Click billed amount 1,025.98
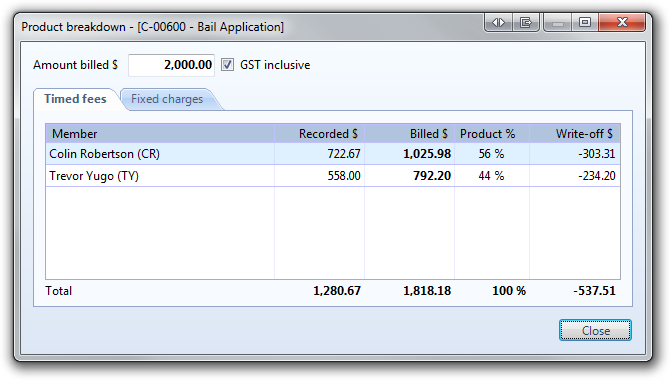This screenshot has width=671, height=381. tap(427, 154)
